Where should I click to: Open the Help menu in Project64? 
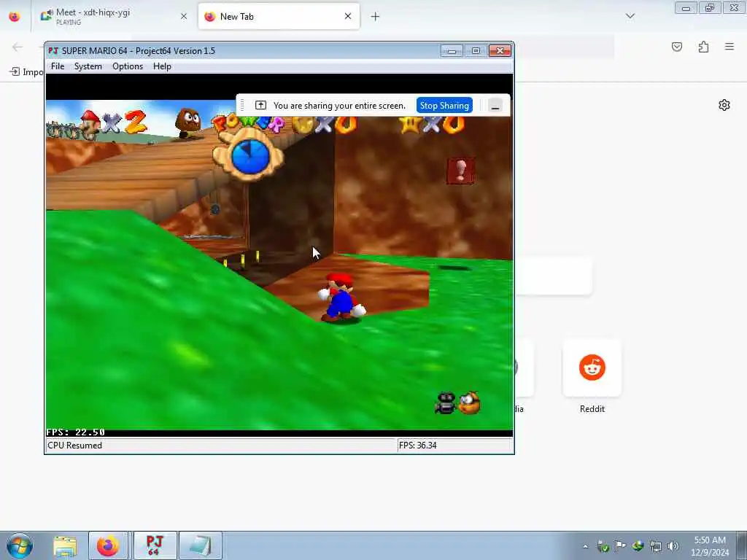point(162,66)
